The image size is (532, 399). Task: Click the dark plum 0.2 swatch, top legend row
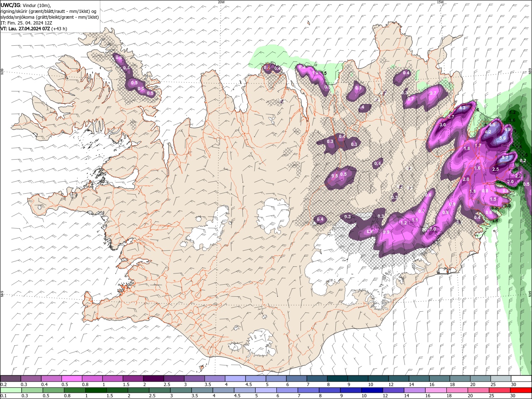11,379
